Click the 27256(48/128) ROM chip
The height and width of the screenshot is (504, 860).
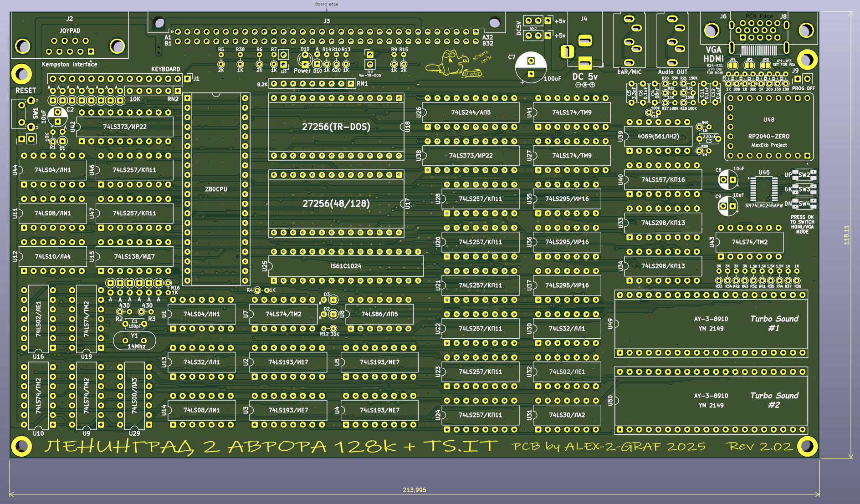[x=336, y=204]
